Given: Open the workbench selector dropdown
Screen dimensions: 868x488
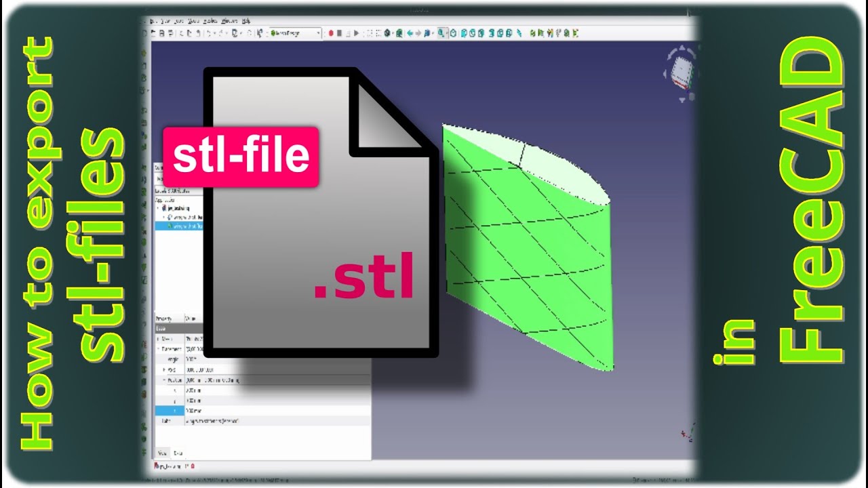Looking at the screenshot, I should point(295,33).
